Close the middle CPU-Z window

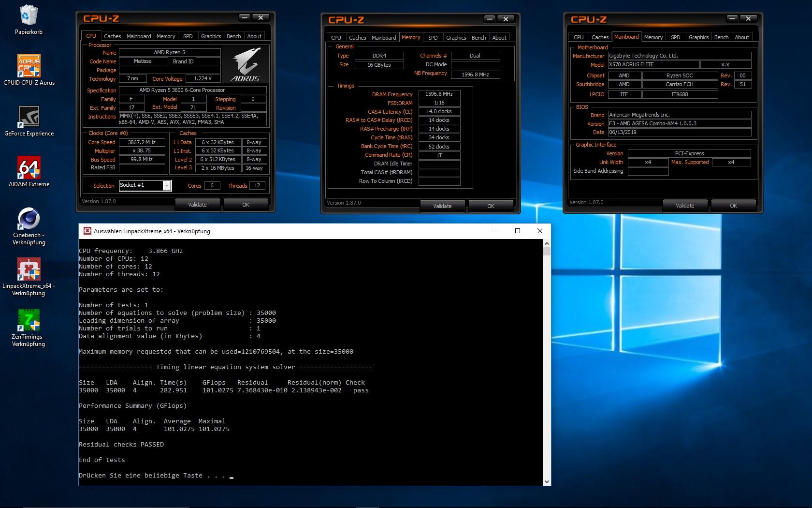506,19
